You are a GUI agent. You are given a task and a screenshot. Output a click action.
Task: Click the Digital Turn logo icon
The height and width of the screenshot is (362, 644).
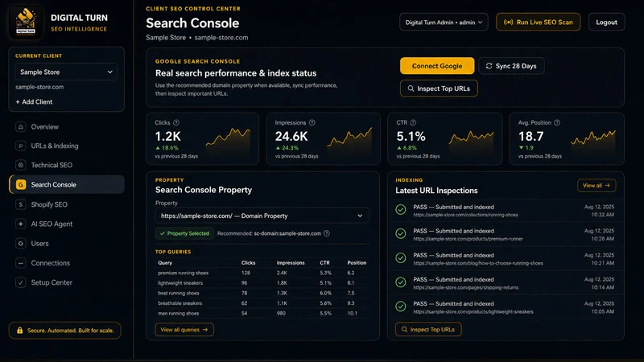click(26, 23)
